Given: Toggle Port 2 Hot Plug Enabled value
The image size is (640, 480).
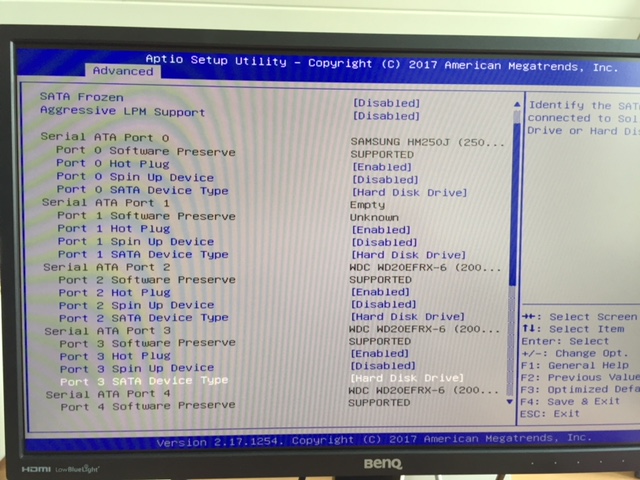Looking at the screenshot, I should [380, 292].
